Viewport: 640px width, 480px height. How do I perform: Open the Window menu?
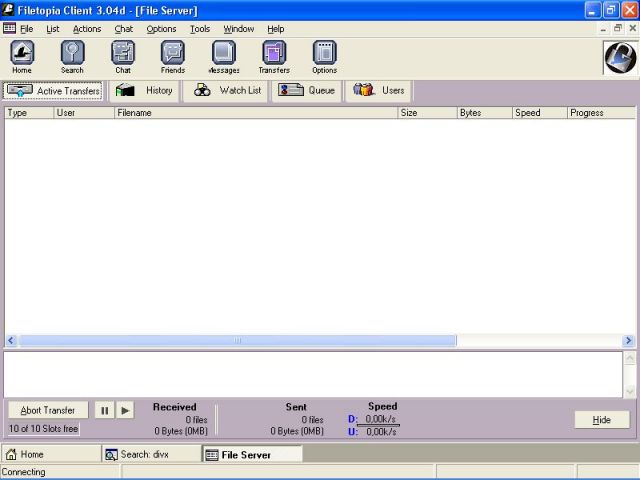point(239,29)
